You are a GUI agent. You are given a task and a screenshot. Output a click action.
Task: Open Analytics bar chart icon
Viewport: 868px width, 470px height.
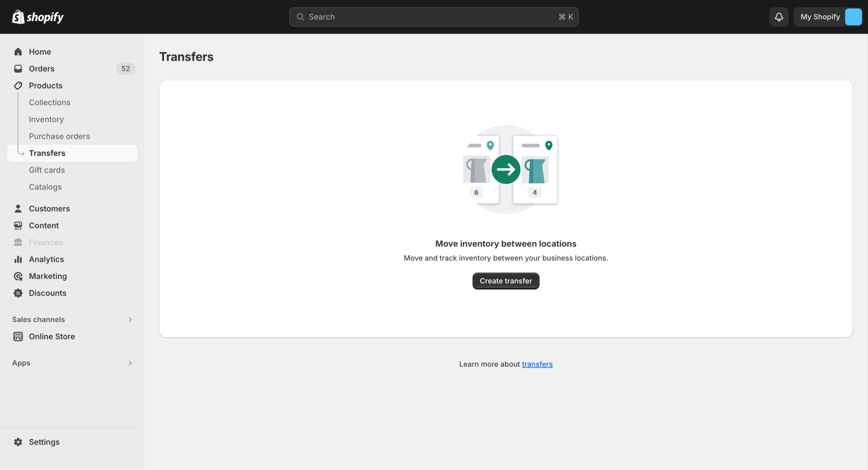18,259
